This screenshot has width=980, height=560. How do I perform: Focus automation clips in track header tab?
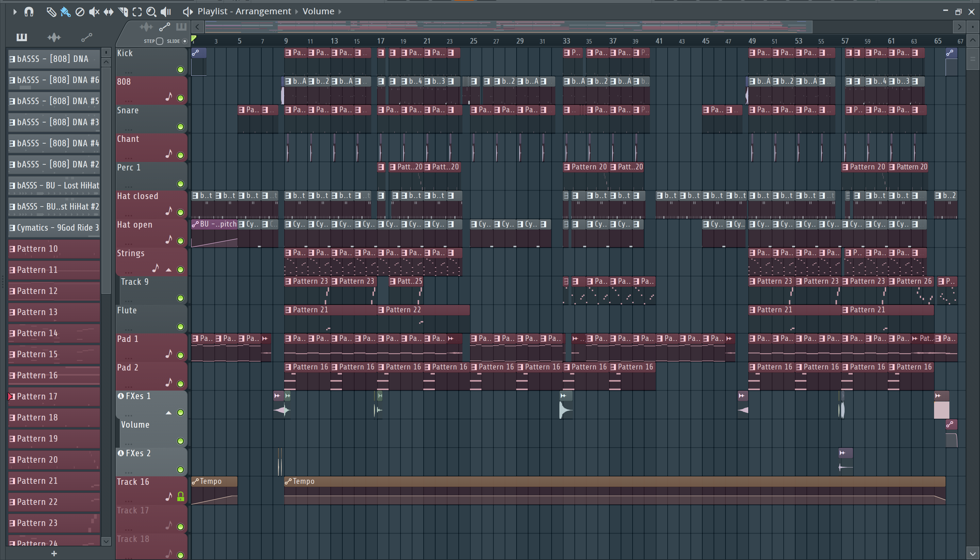(x=164, y=27)
